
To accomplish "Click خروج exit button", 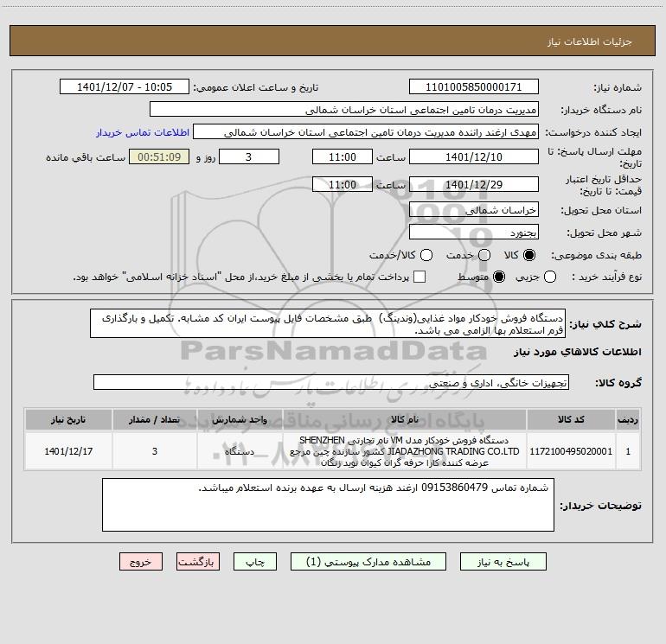I will click(x=141, y=562).
